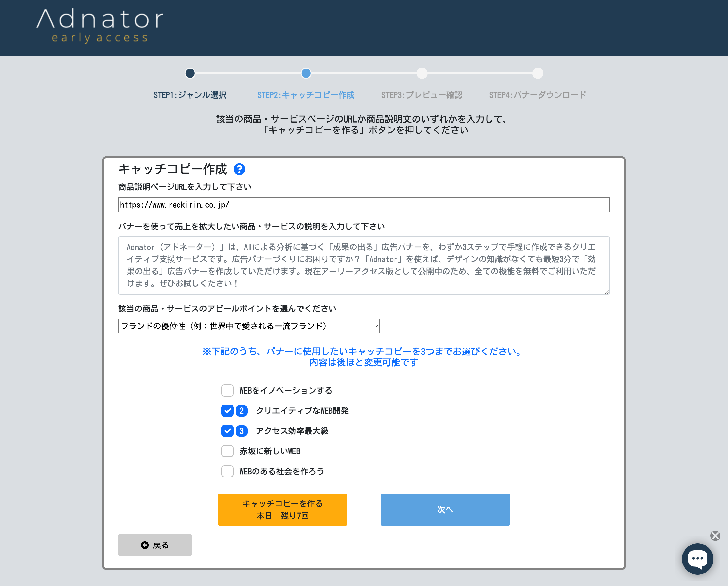The height and width of the screenshot is (586, 728).
Task: Click the blue '次へ' button
Action: click(x=445, y=510)
